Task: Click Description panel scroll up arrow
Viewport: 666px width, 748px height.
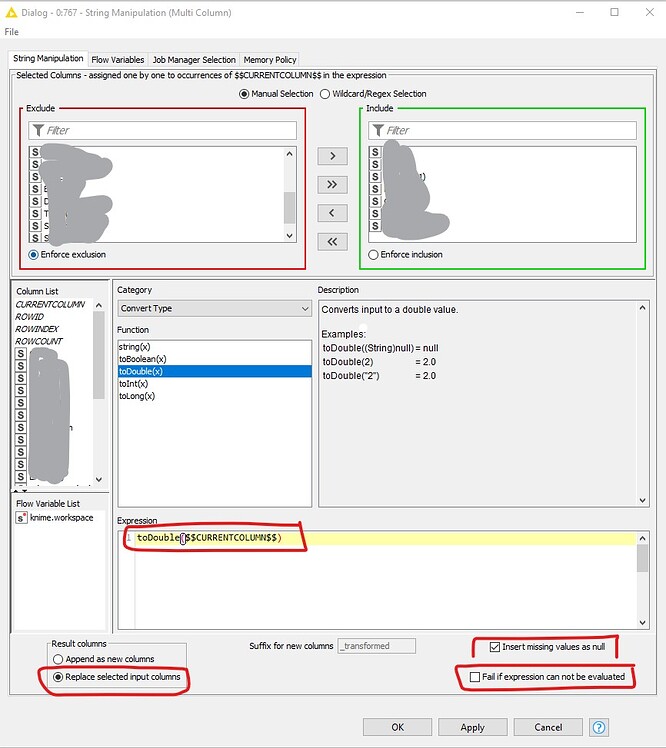Action: point(643,308)
